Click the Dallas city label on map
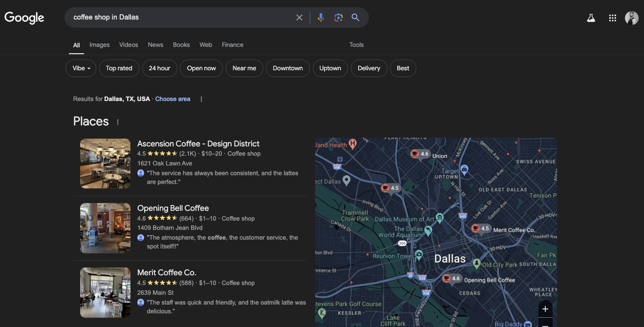 tap(450, 259)
